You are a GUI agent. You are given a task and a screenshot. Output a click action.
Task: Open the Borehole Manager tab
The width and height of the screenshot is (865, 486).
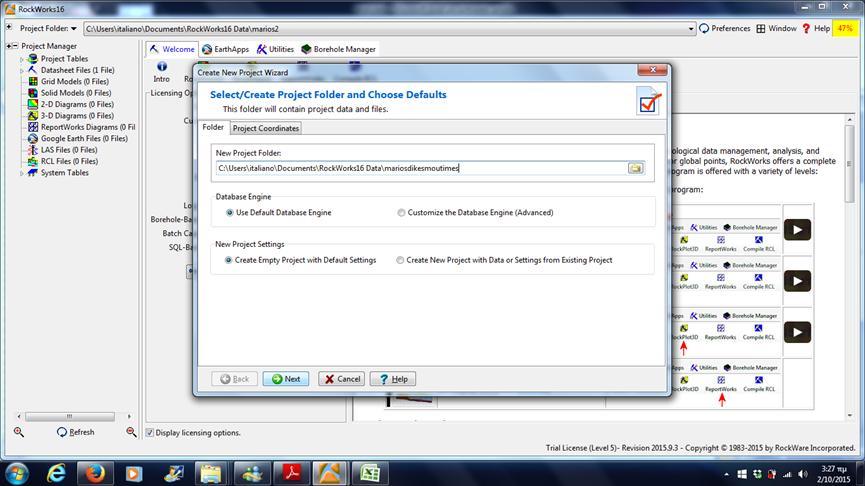[x=338, y=49]
